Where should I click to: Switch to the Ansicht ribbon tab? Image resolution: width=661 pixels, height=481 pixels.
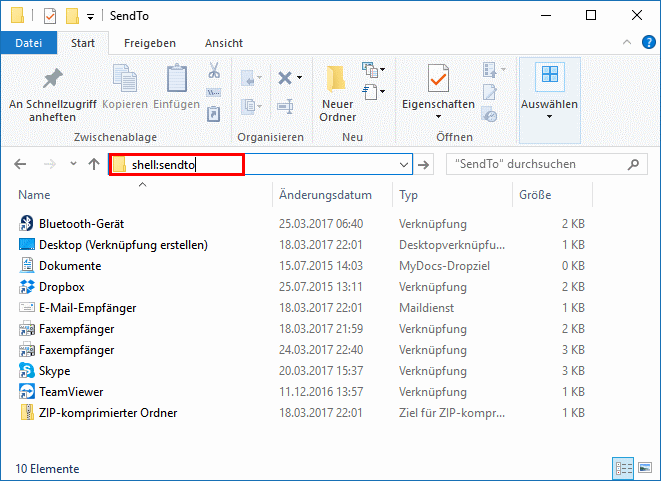(x=224, y=43)
